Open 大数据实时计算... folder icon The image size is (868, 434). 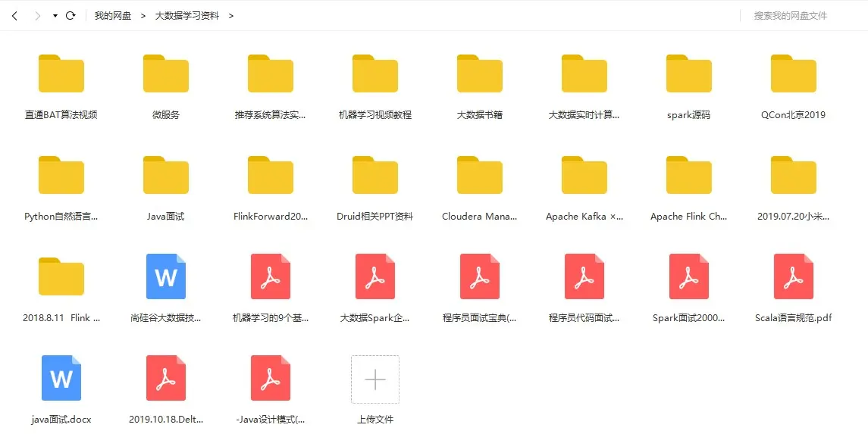[584, 73]
